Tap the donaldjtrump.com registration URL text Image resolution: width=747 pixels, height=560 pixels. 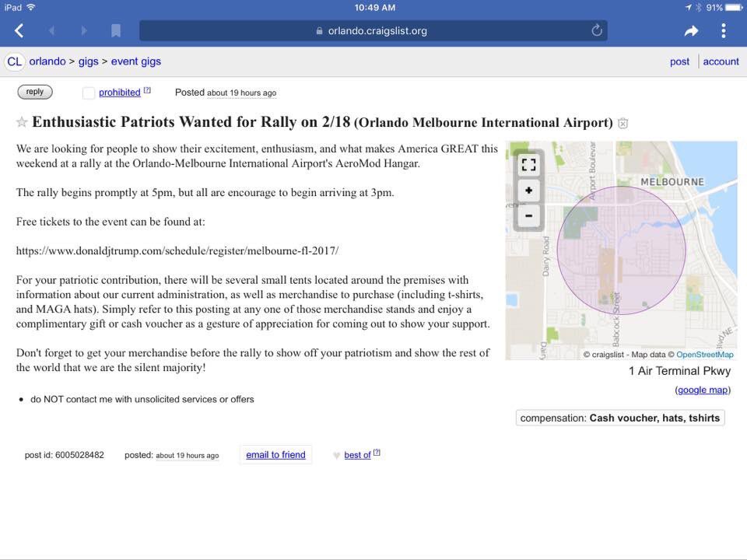point(177,251)
